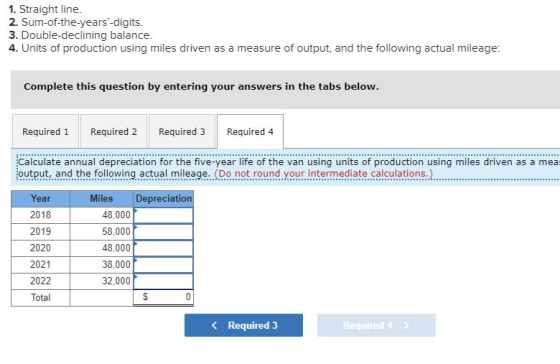
Task: Click the 32,000 miles cell for 2022
Action: pyautogui.click(x=102, y=281)
